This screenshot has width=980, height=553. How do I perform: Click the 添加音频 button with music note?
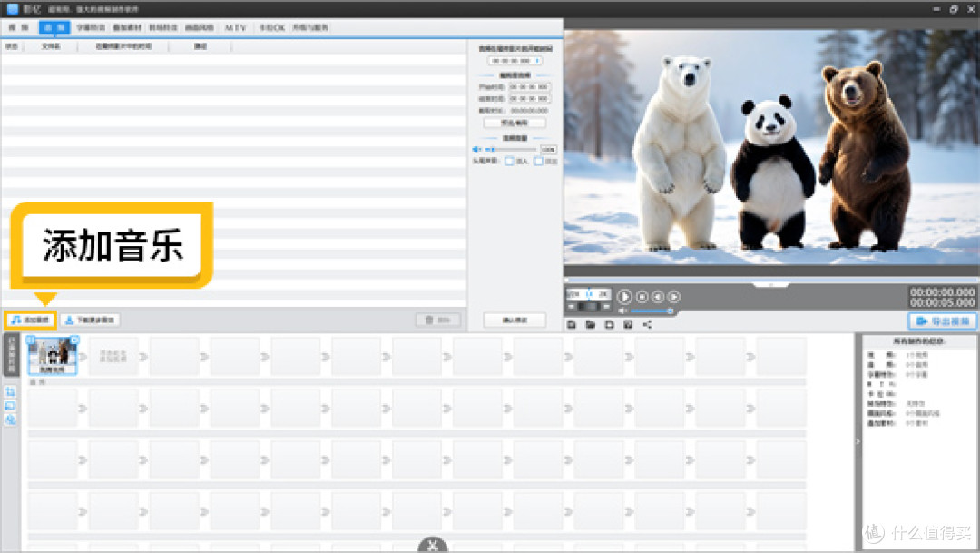tap(31, 320)
